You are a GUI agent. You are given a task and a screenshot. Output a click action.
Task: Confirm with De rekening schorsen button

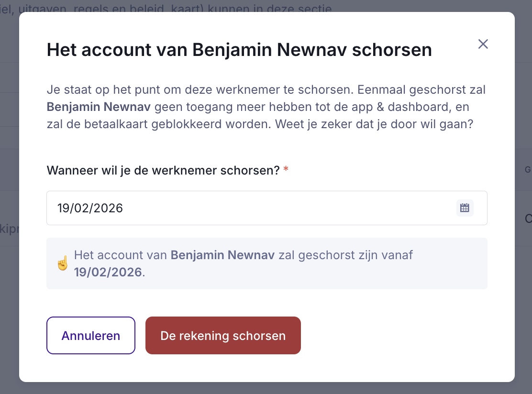pyautogui.click(x=223, y=336)
